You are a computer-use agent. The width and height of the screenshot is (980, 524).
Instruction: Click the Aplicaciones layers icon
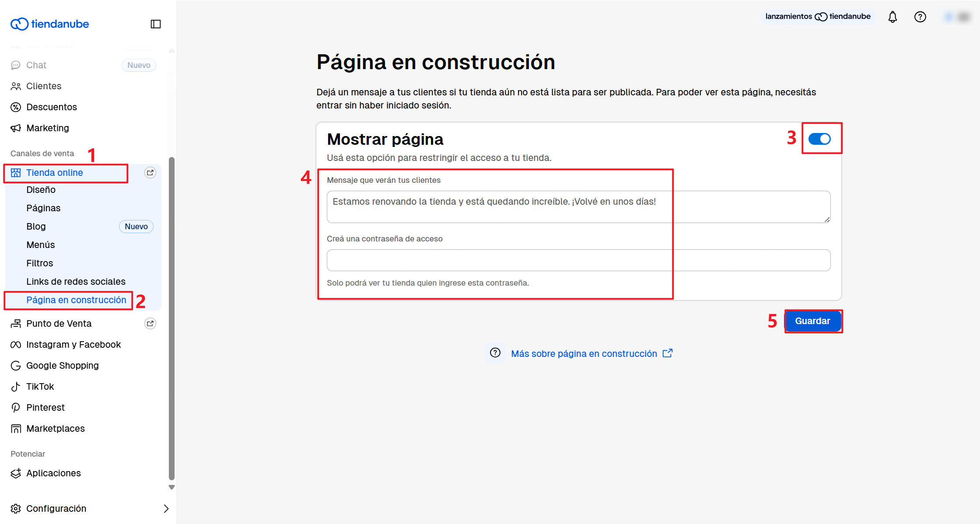coord(16,473)
